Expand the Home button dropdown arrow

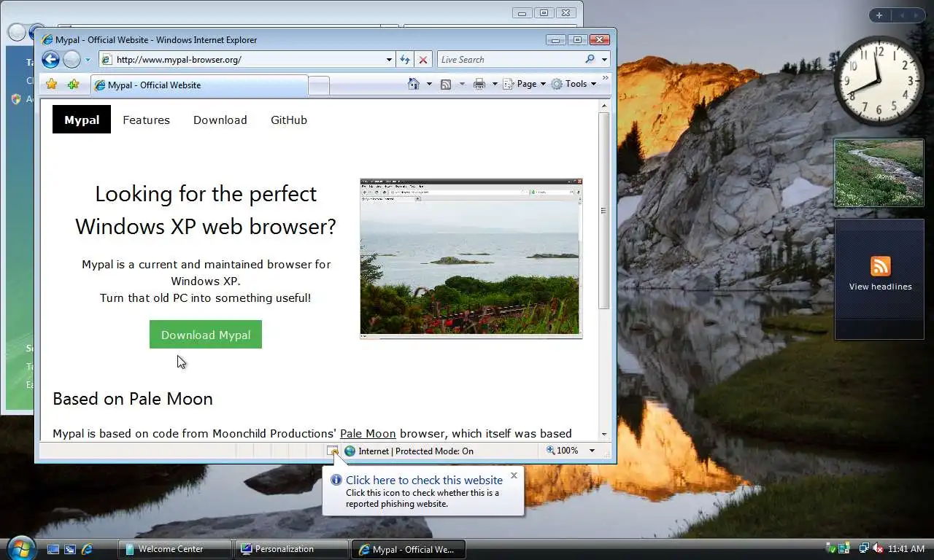(x=429, y=84)
